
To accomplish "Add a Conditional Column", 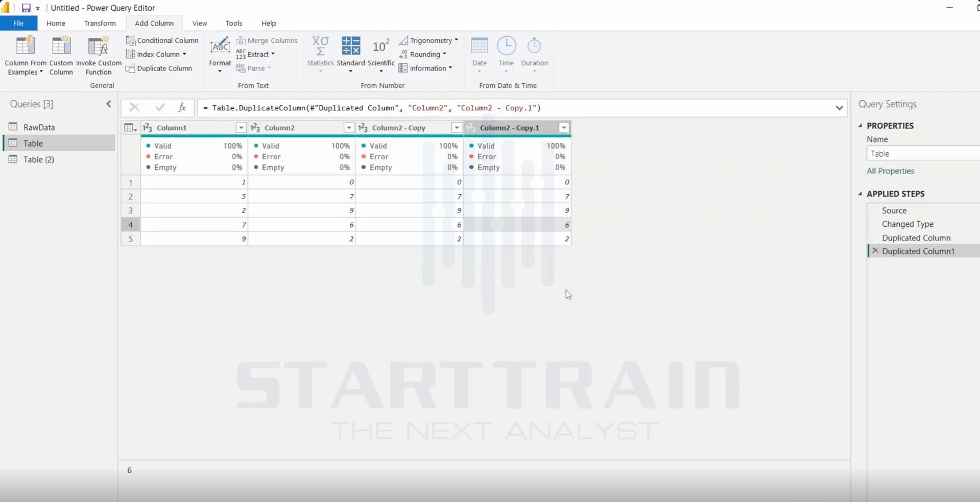I will coord(162,40).
